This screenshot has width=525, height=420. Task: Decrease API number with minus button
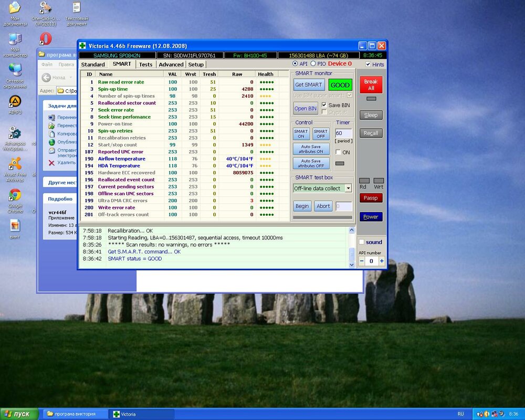(x=362, y=261)
